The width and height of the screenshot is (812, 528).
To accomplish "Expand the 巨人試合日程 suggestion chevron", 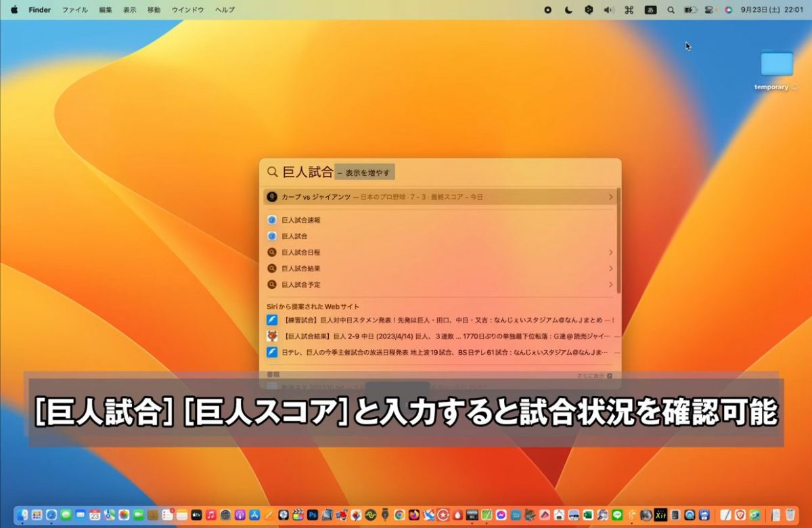I will [610, 252].
